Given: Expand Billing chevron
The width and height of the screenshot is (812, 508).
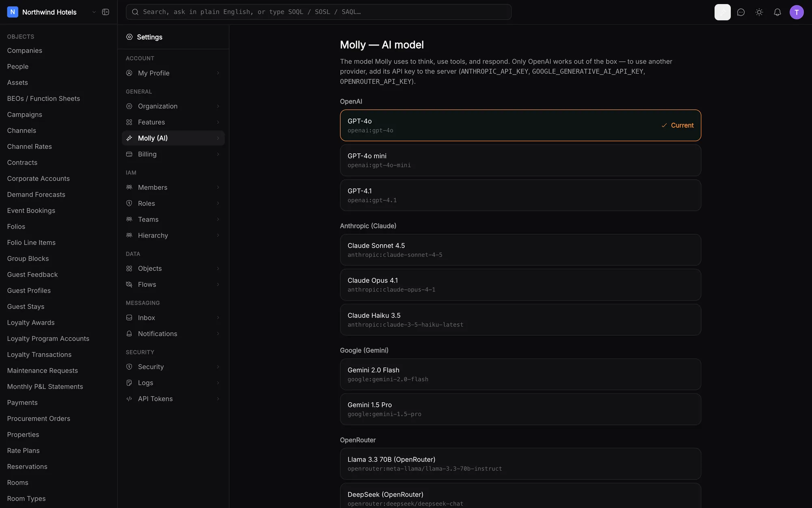Looking at the screenshot, I should pyautogui.click(x=218, y=154).
